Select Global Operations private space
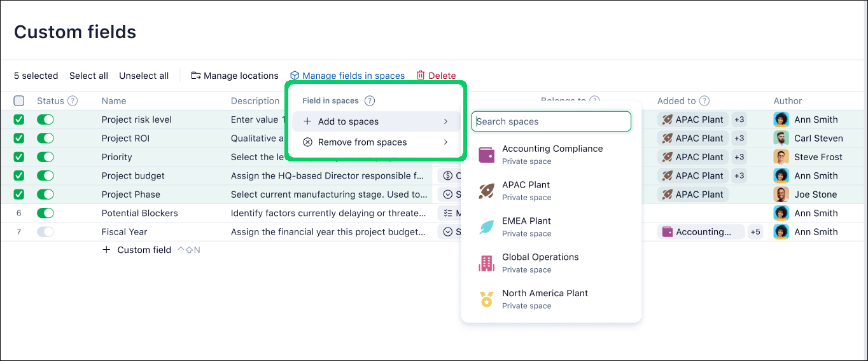This screenshot has height=361, width=868. tap(551, 263)
